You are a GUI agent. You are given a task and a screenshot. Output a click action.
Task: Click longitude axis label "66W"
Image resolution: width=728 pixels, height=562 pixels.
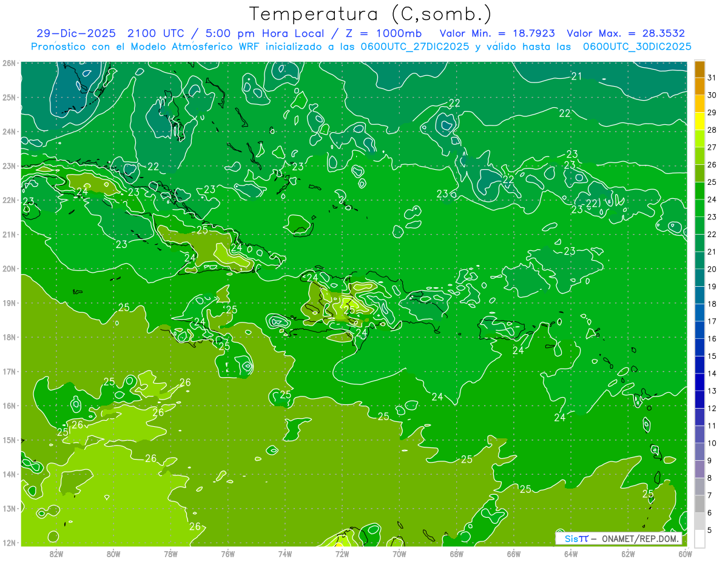click(514, 554)
